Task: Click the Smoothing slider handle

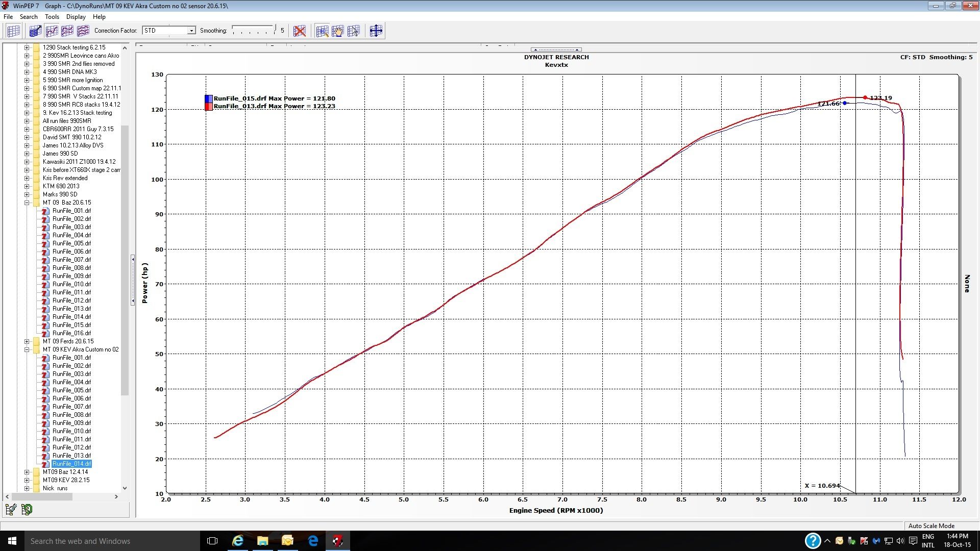Action: coord(275,29)
